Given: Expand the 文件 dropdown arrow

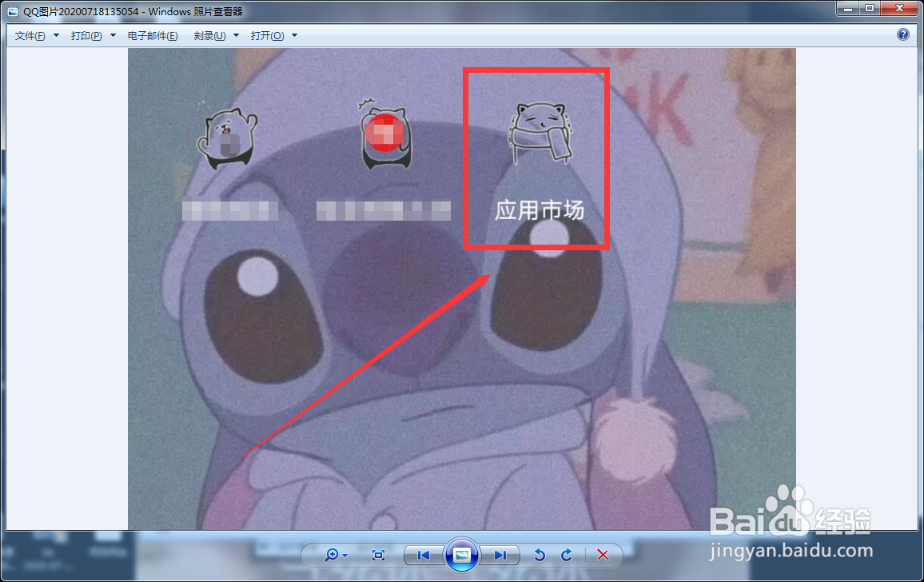Looking at the screenshot, I should click(x=57, y=36).
